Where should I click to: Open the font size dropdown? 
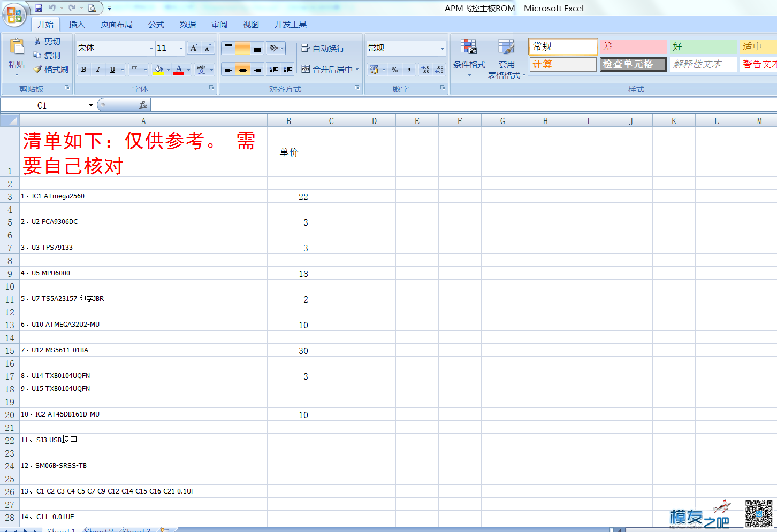(x=181, y=49)
